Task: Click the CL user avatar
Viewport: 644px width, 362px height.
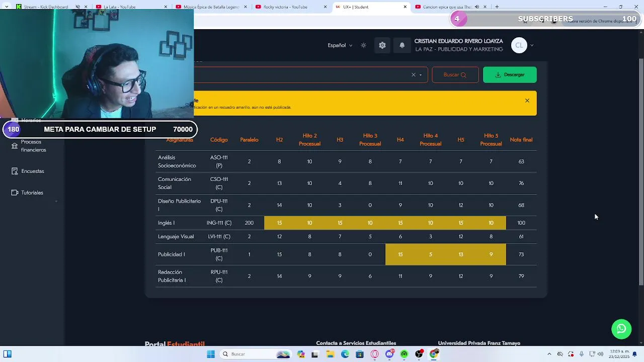Action: click(x=519, y=45)
